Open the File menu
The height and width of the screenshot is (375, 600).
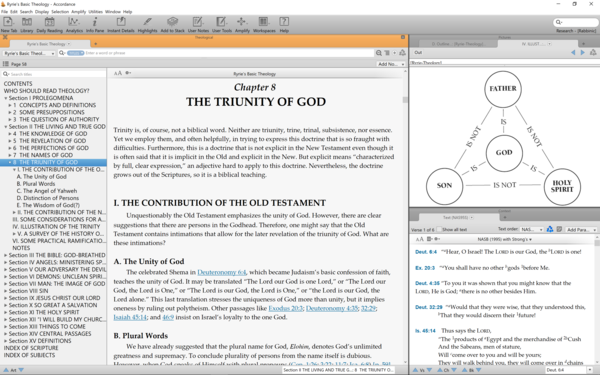point(5,12)
